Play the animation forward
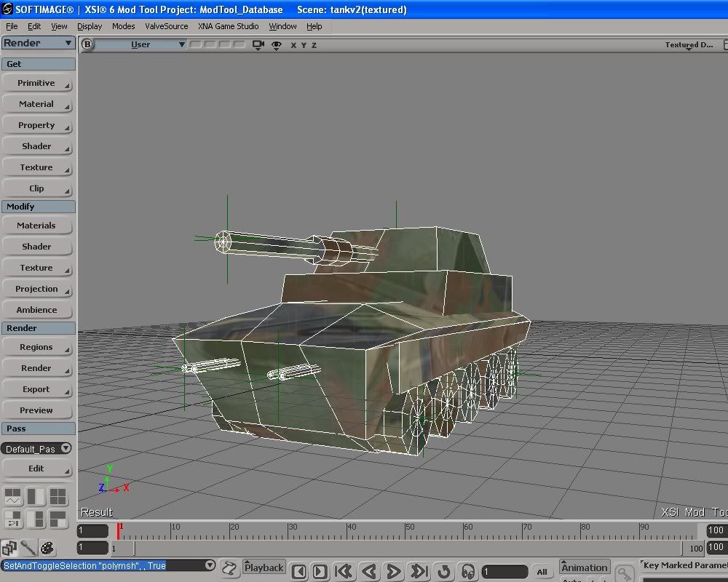 coord(394,571)
